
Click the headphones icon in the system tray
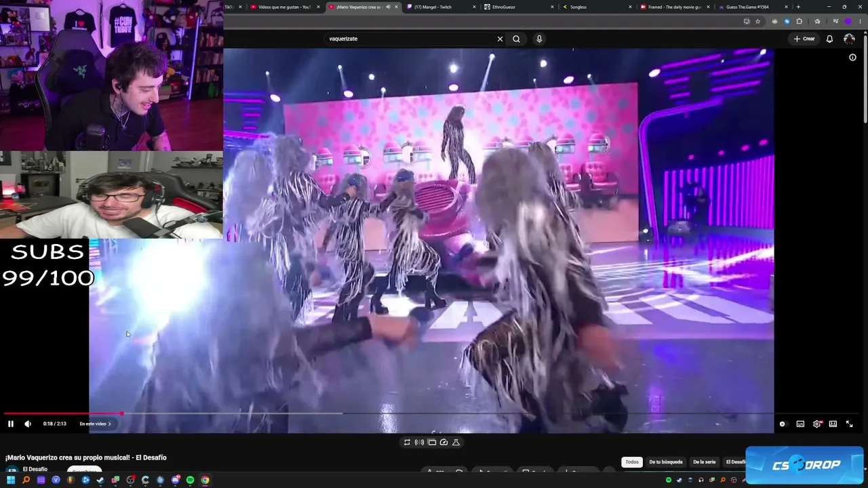coord(701,480)
